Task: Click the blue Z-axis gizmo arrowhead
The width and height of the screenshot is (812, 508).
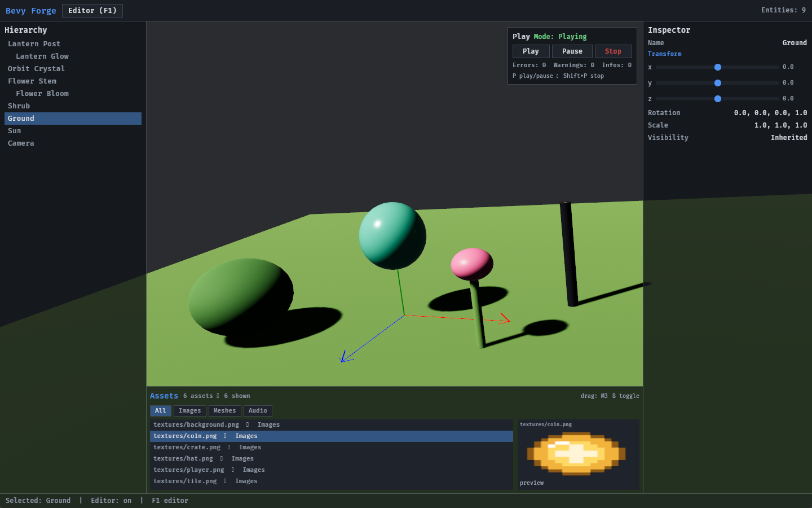Action: (x=345, y=357)
